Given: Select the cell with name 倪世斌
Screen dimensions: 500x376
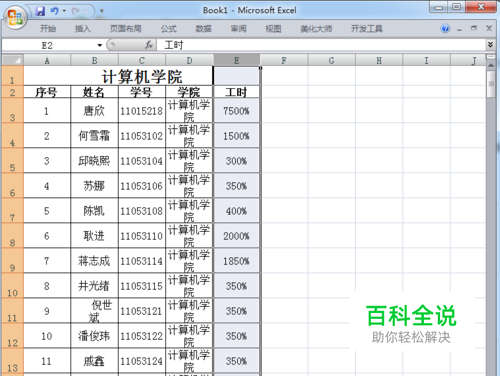Looking at the screenshot, I should pyautogui.click(x=94, y=311).
